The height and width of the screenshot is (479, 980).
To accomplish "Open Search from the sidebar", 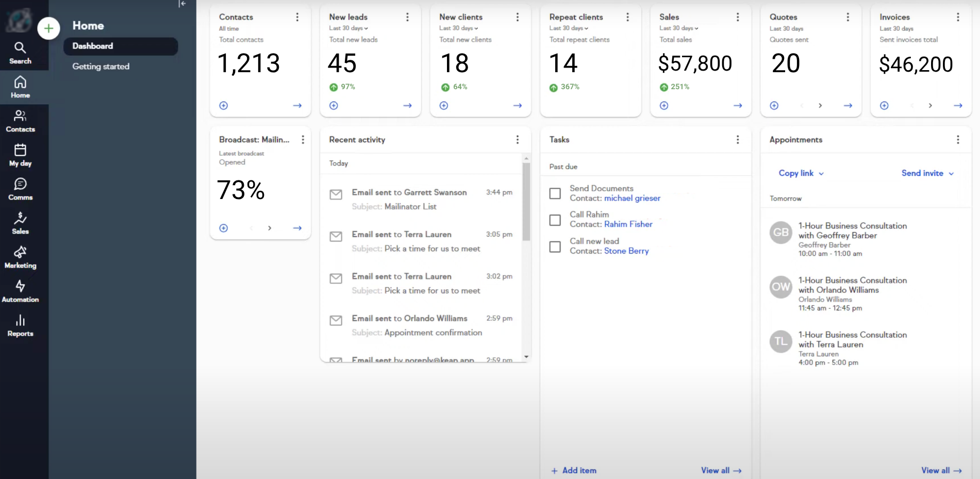I will point(20,53).
